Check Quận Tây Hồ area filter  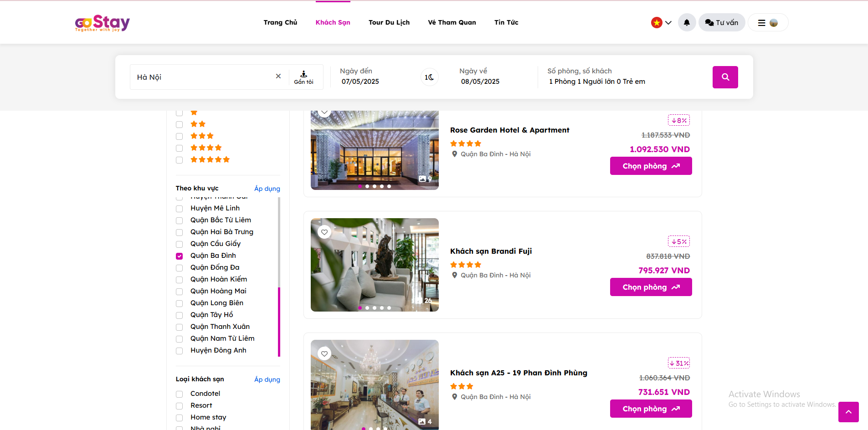(x=180, y=315)
